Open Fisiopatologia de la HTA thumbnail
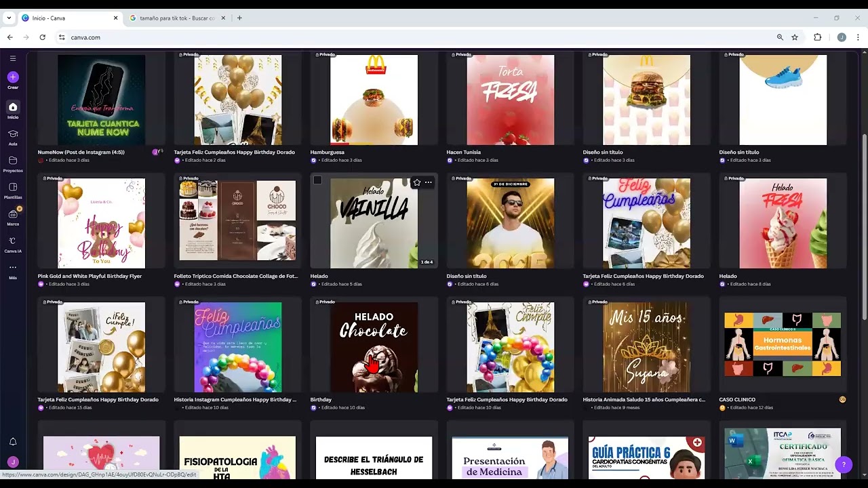This screenshot has width=868, height=488. (237, 457)
